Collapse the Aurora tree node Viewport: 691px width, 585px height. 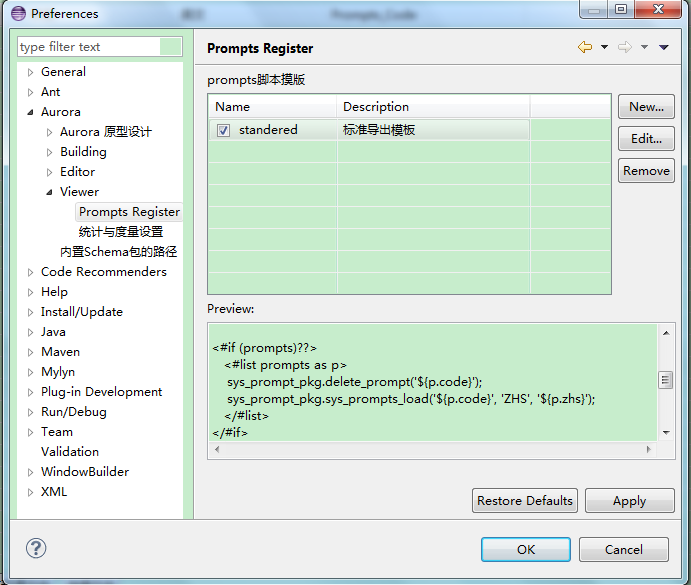(x=31, y=112)
